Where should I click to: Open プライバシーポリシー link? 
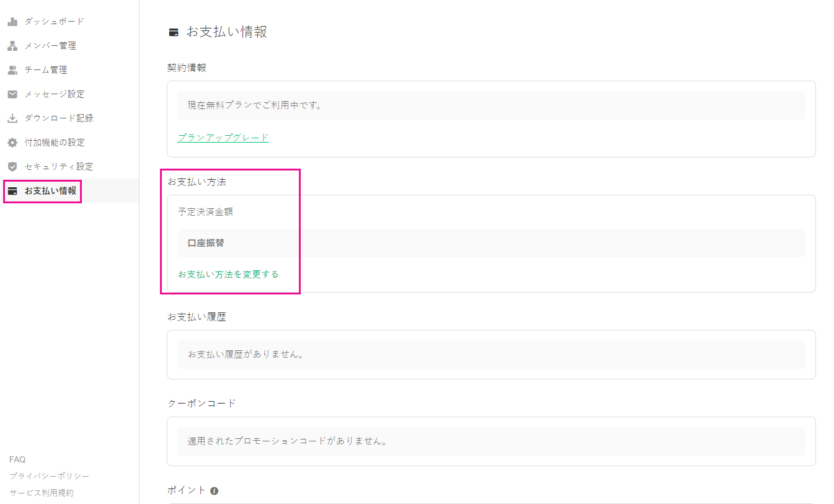tap(50, 476)
